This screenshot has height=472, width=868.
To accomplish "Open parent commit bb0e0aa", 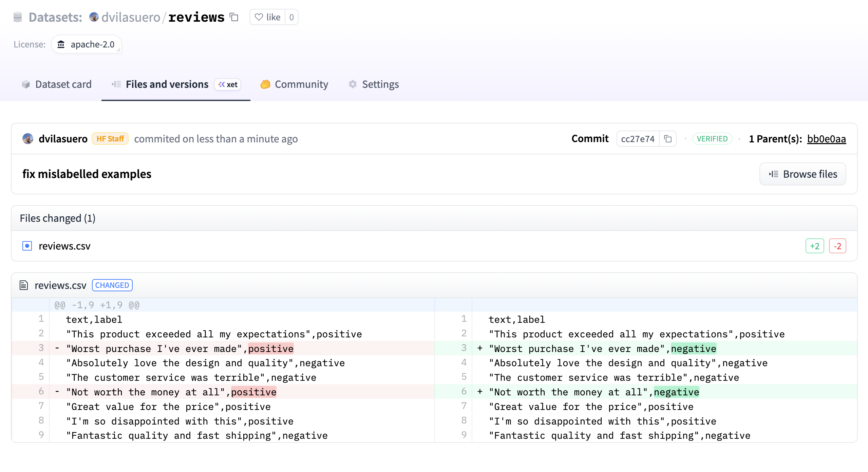I will point(826,139).
